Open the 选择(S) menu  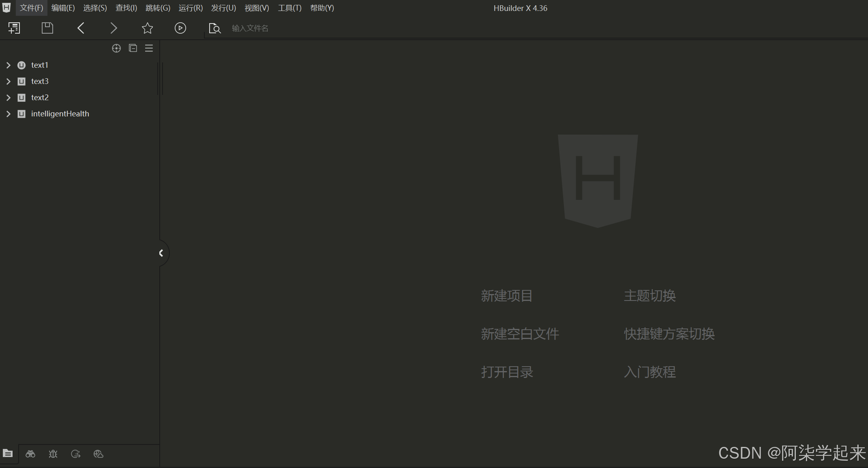95,8
